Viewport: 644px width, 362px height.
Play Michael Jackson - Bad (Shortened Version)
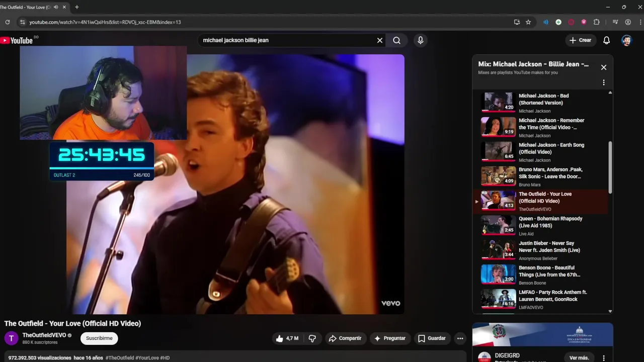(543, 103)
